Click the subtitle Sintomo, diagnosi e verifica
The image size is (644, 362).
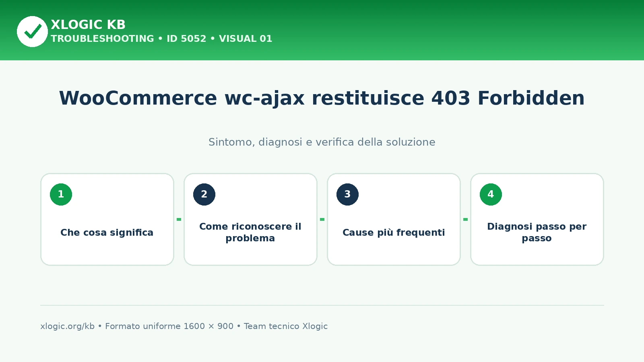coord(322,142)
